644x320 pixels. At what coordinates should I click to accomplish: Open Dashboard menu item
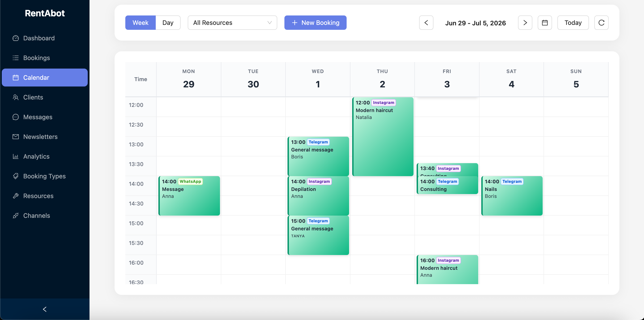click(45, 38)
